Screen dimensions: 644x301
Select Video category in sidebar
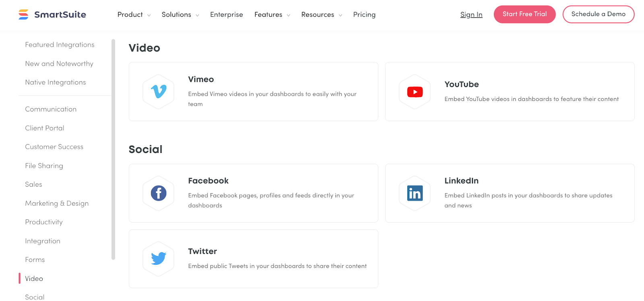tap(34, 278)
